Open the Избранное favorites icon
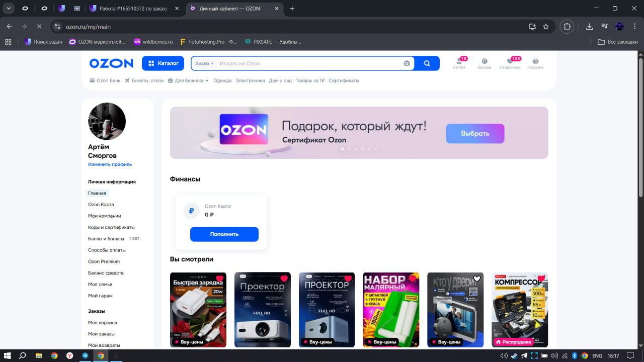This screenshot has width=644, height=362. 510,63
